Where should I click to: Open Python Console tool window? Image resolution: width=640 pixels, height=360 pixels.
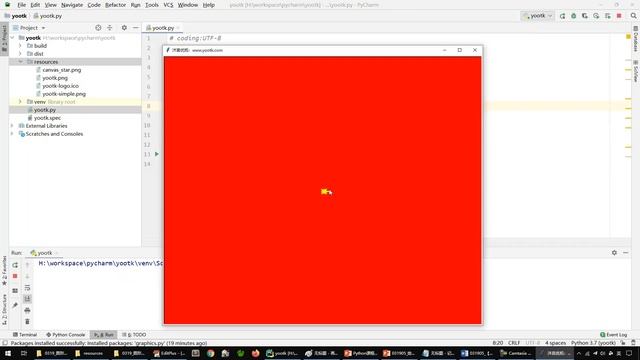tap(66, 335)
